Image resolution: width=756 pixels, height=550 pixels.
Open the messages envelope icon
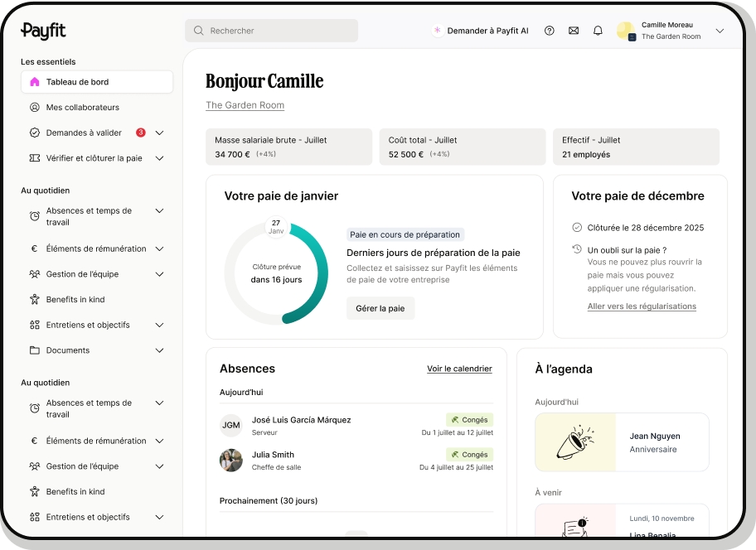(x=574, y=31)
